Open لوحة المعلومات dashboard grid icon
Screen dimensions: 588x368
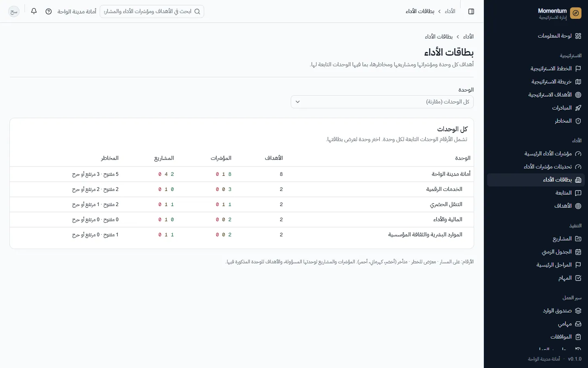point(578,36)
